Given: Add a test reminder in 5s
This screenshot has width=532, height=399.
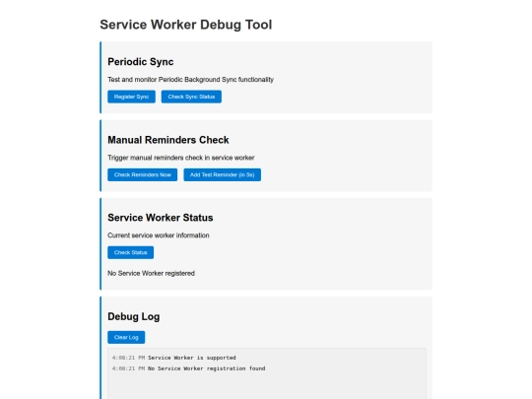Looking at the screenshot, I should pos(223,174).
